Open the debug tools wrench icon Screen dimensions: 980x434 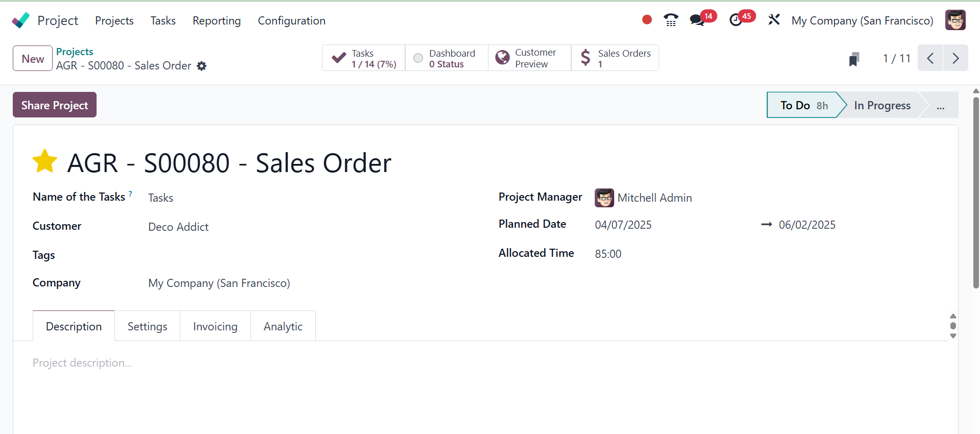pos(774,20)
